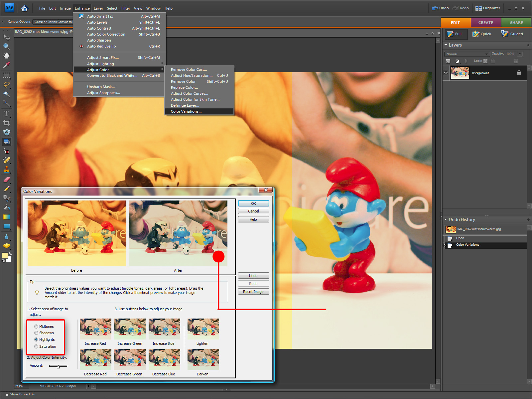Choose Color Variations... submenu item
The image size is (532, 399).
pyautogui.click(x=199, y=111)
